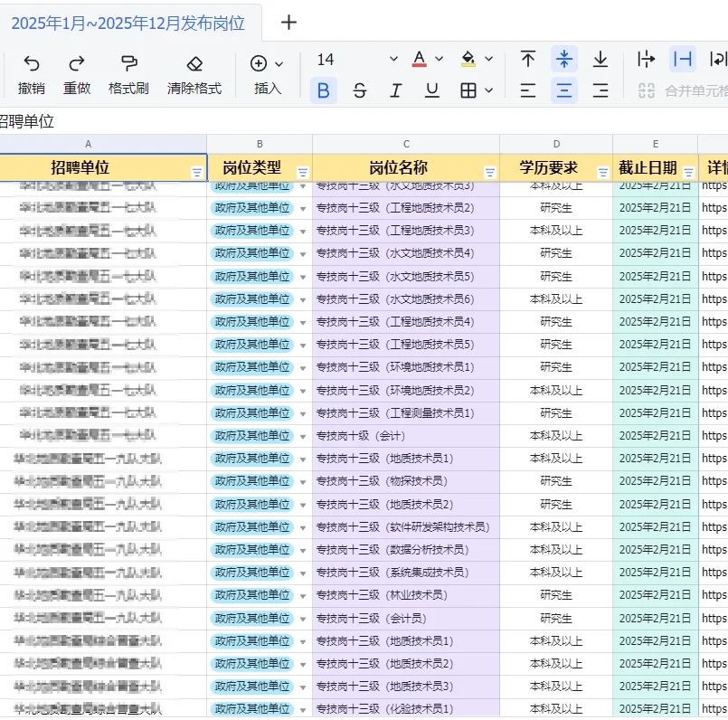This screenshot has height=720, width=728.
Task: Click the fill color bucket icon
Action: (x=468, y=59)
